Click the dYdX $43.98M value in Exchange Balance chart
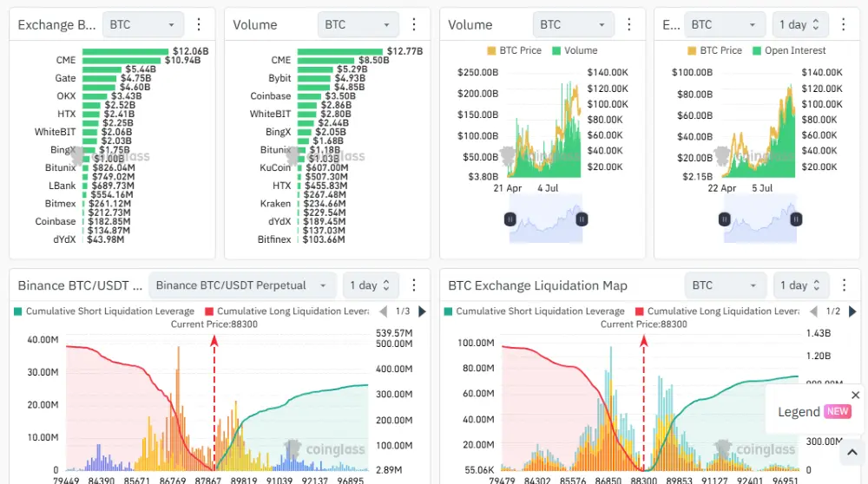 tap(106, 239)
